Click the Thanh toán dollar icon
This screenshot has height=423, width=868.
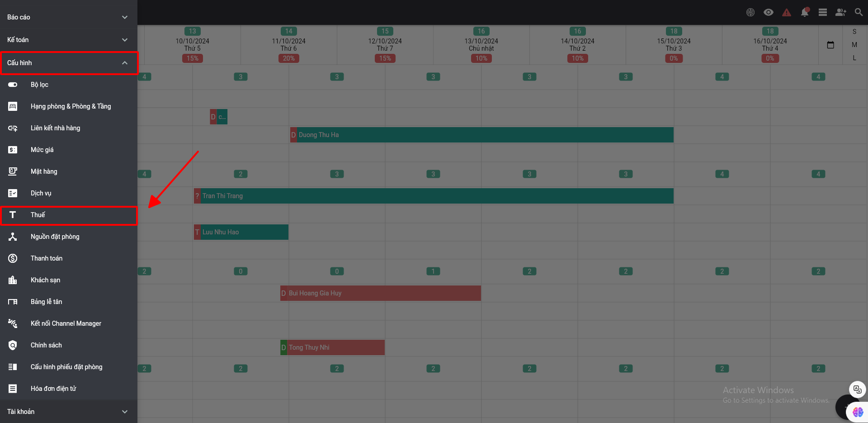coord(13,258)
